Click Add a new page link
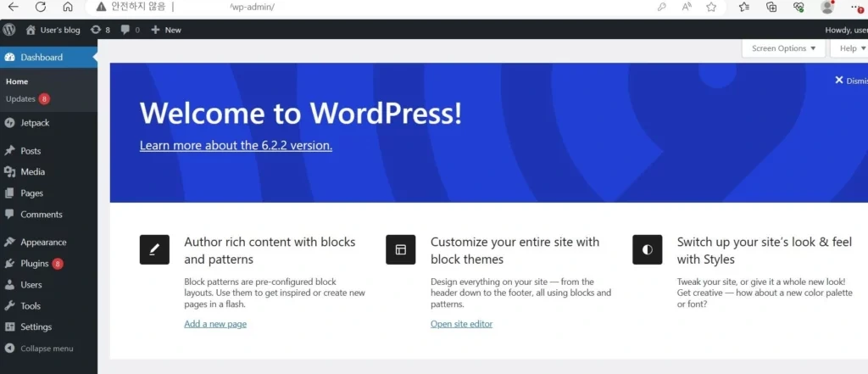Viewport: 868px width, 374px height. tap(215, 324)
